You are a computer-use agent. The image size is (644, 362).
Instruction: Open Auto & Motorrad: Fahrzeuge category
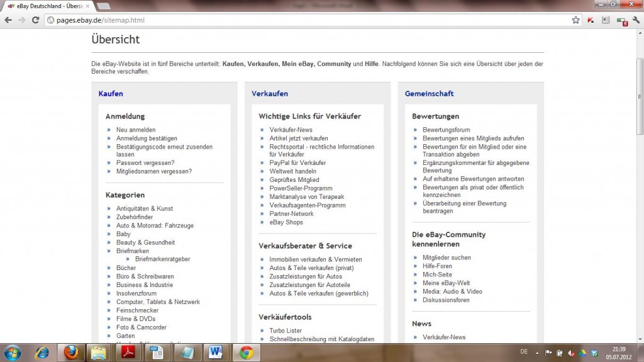click(x=155, y=225)
